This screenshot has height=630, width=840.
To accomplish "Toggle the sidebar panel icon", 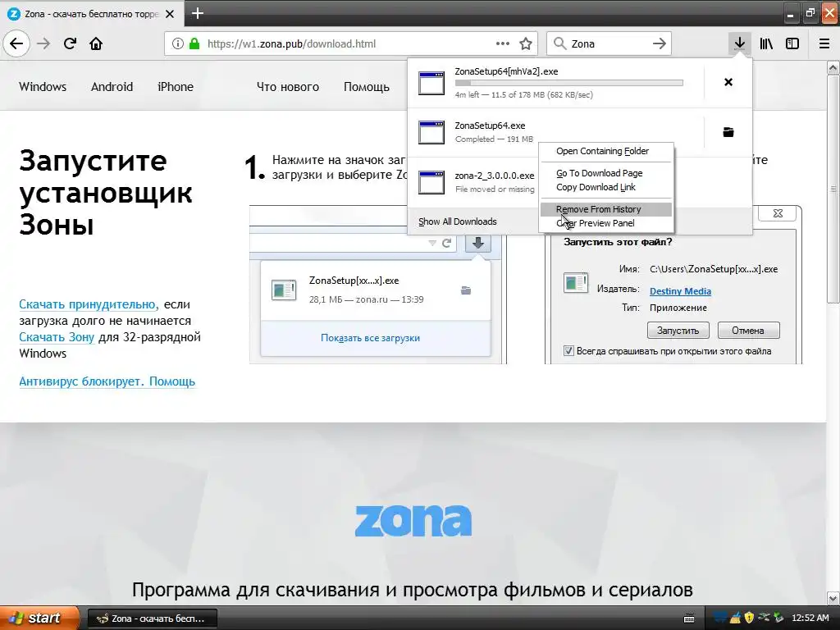I will coord(792,44).
